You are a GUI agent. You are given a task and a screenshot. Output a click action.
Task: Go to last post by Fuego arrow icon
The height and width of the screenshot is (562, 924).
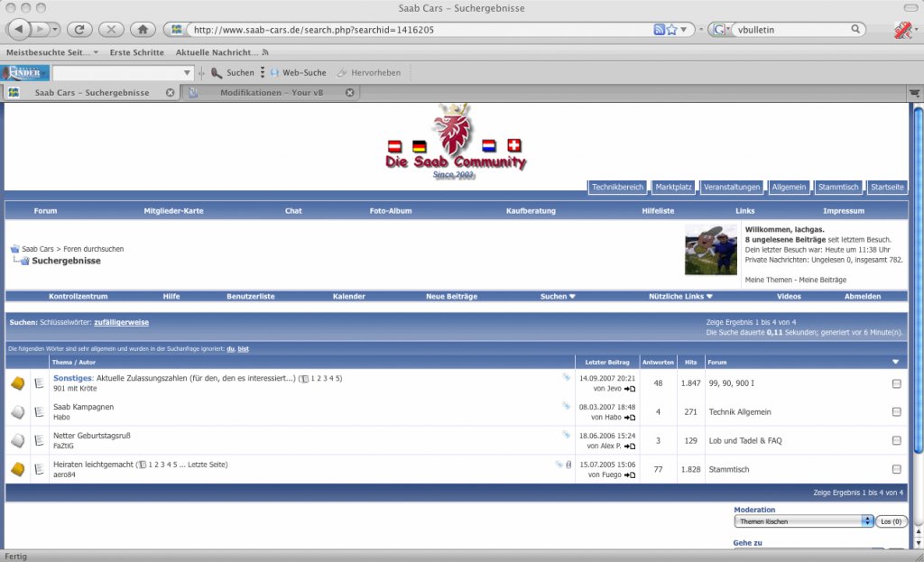[629, 475]
